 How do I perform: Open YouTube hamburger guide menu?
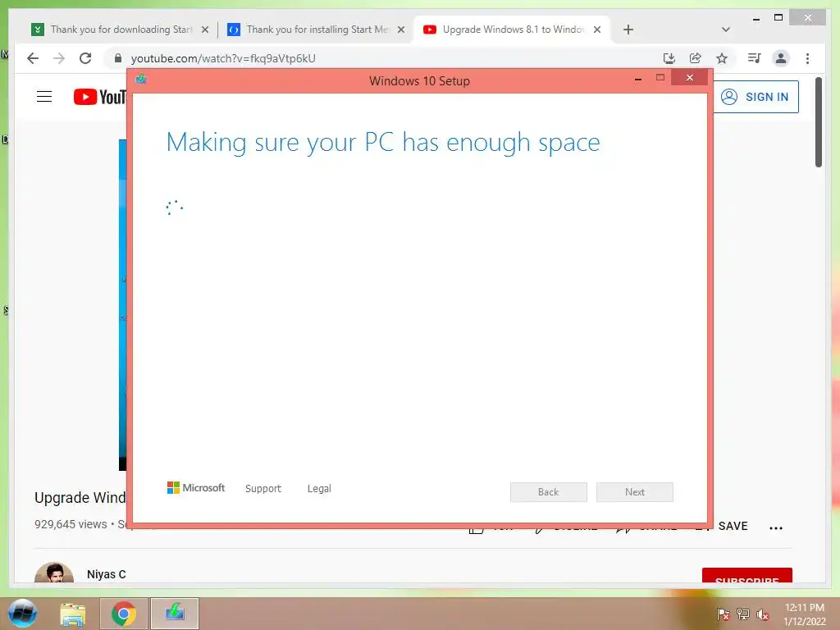point(44,97)
